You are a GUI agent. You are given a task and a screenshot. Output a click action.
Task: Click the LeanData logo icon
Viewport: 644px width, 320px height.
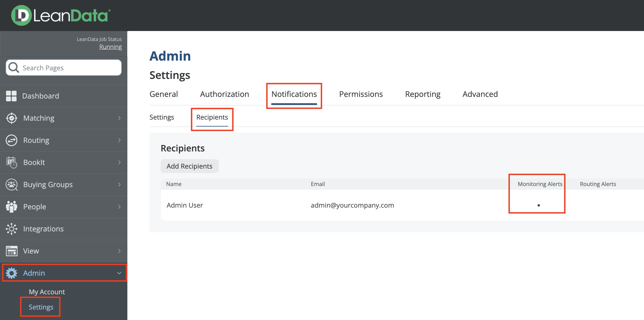pyautogui.click(x=21, y=16)
